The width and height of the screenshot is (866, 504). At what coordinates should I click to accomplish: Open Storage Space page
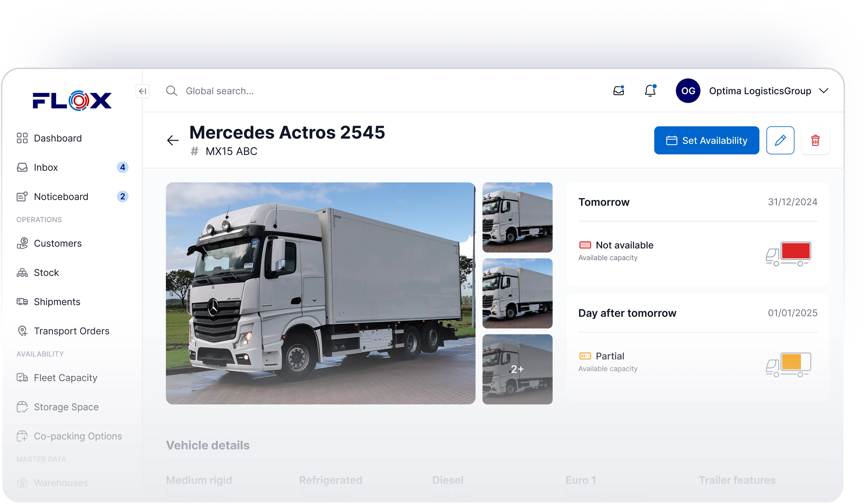pyautogui.click(x=72, y=407)
